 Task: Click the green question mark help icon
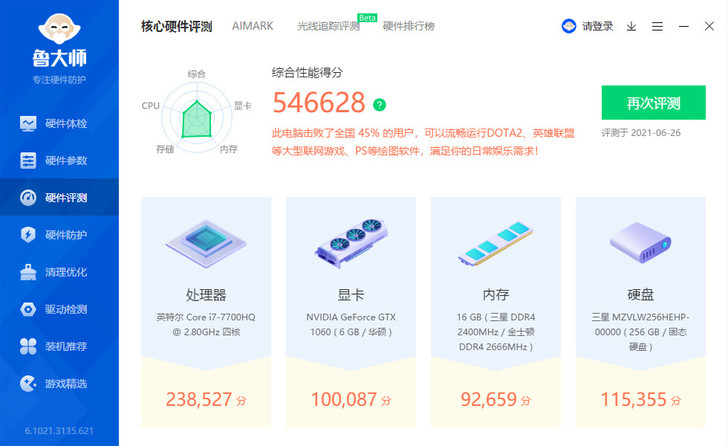point(379,105)
